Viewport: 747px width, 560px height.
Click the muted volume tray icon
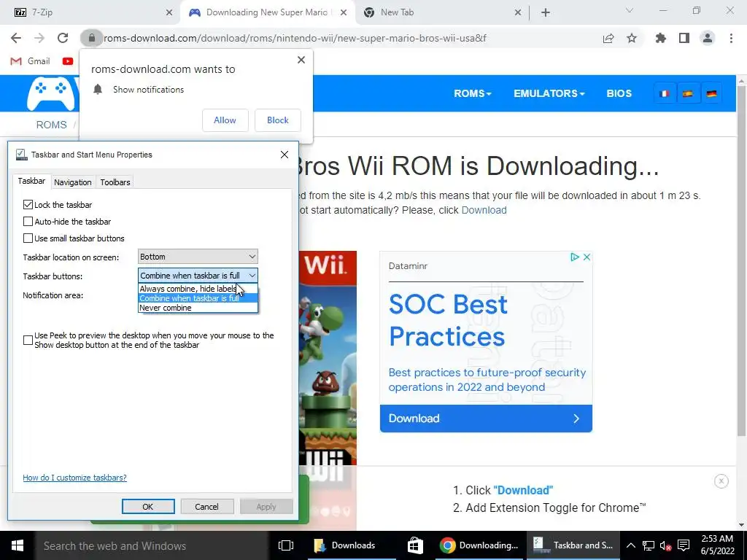pyautogui.click(x=665, y=545)
